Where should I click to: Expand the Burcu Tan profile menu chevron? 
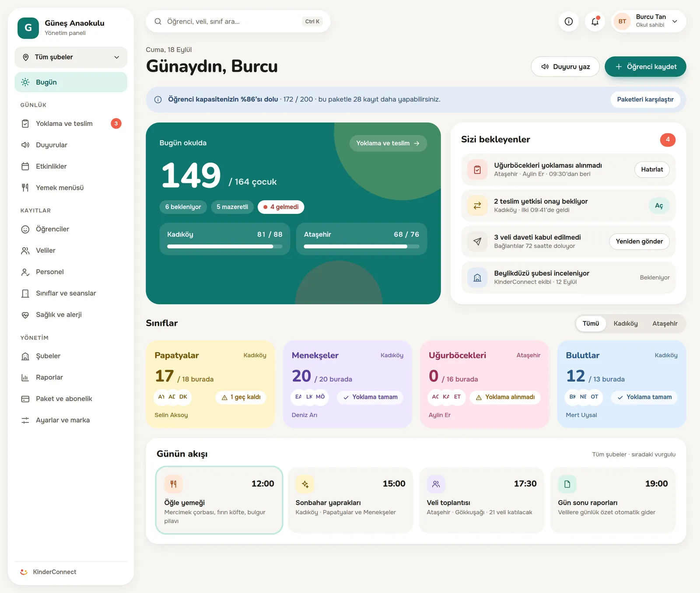click(675, 21)
